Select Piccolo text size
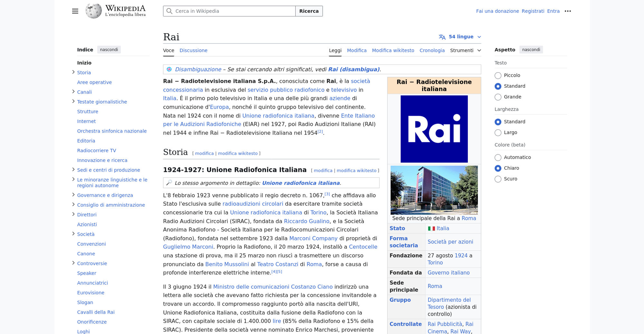 tap(498, 75)
